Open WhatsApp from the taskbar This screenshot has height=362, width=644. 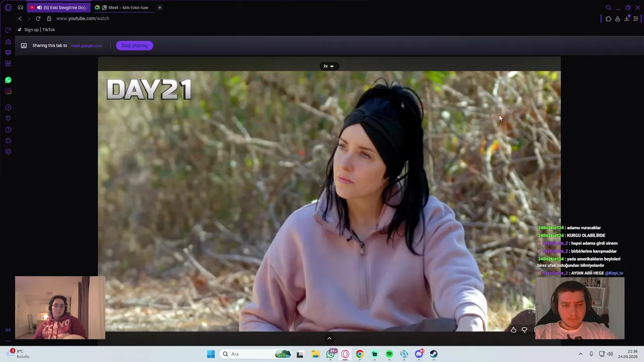[x=331, y=354]
